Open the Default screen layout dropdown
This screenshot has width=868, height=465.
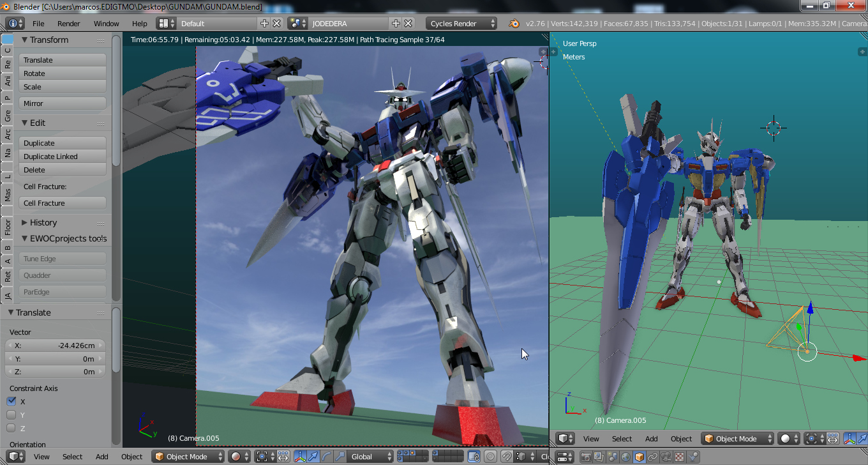point(218,24)
